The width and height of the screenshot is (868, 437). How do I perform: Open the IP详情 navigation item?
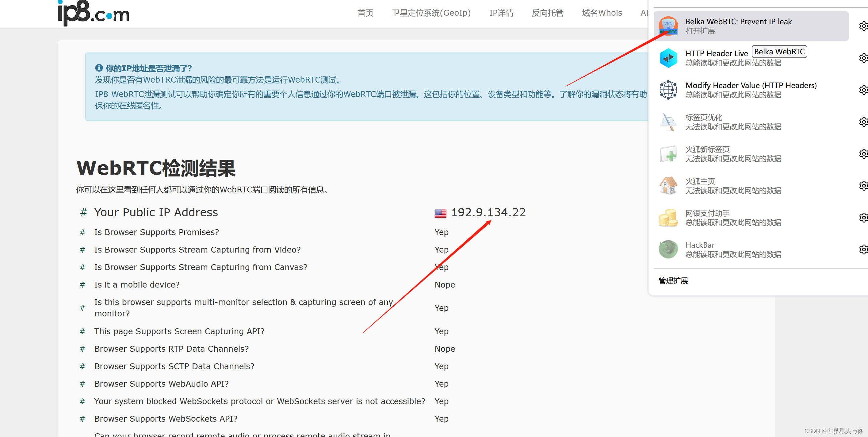(x=501, y=13)
